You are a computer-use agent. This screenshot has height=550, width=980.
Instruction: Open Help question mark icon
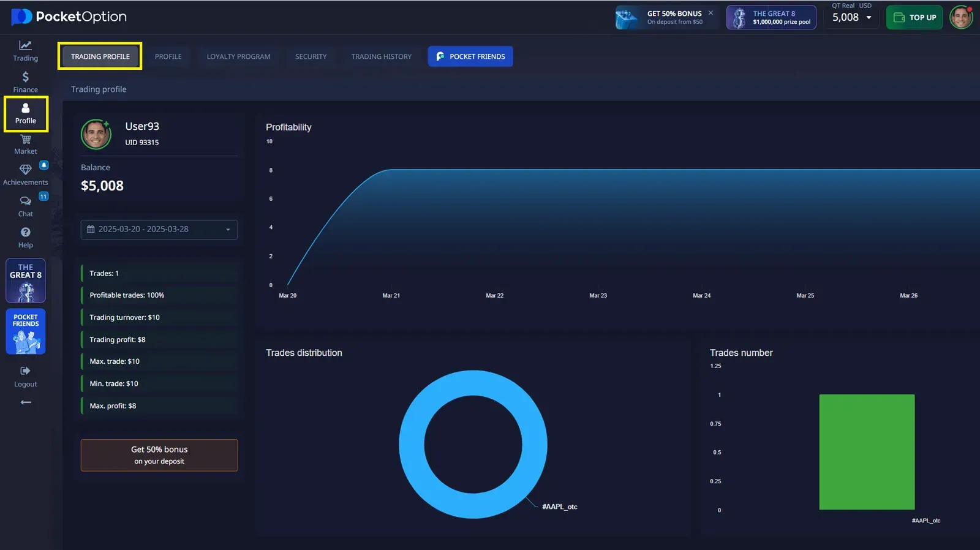tap(25, 237)
